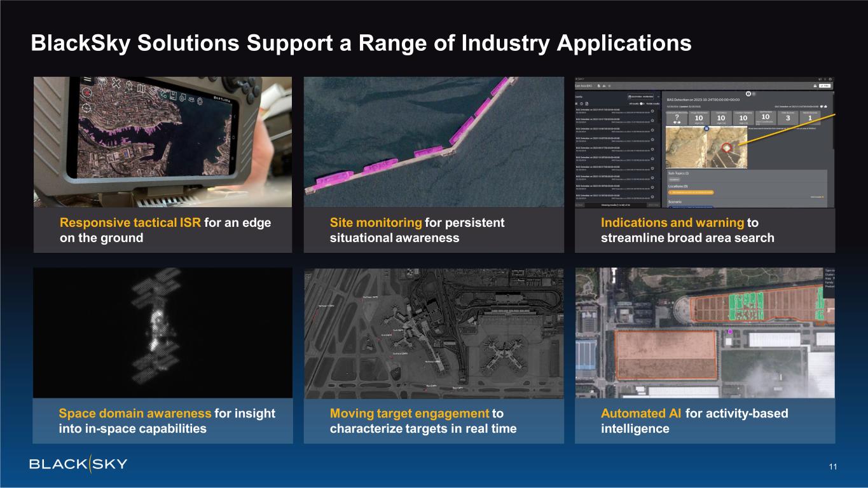Click the red-circled detection on the satellite image
Image resolution: width=868 pixels, height=488 pixels.
727,148
